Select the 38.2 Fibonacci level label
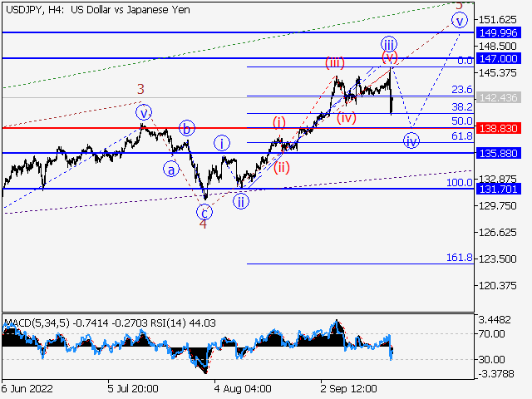532x399 pixels. point(462,107)
